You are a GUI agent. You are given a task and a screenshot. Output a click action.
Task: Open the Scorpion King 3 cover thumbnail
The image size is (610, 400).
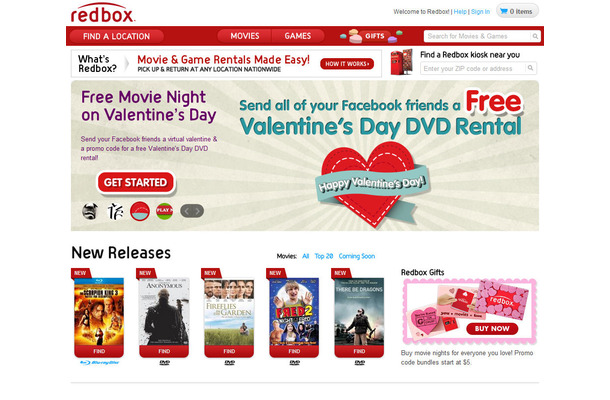(99, 311)
